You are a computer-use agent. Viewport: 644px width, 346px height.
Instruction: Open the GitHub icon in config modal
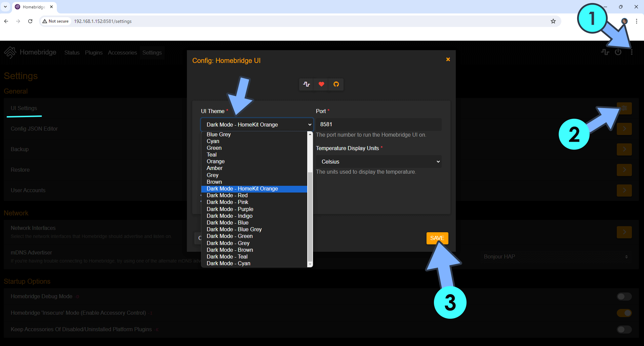[336, 84]
